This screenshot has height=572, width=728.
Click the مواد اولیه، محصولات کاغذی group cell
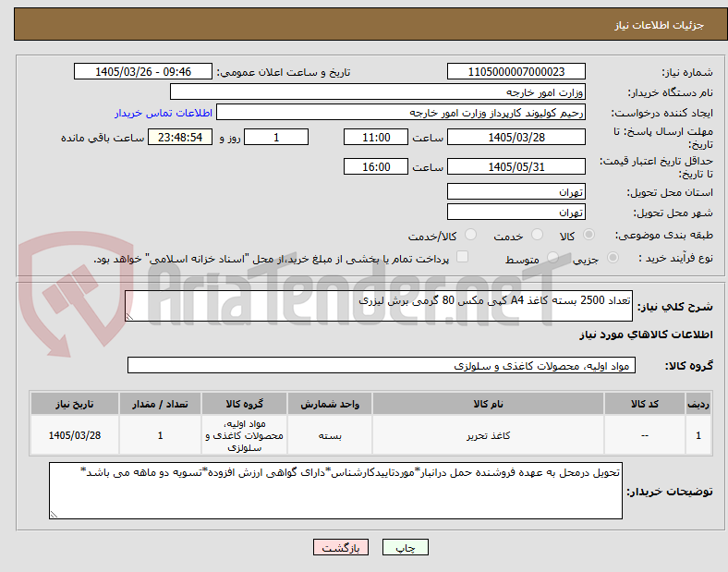pos(244,435)
